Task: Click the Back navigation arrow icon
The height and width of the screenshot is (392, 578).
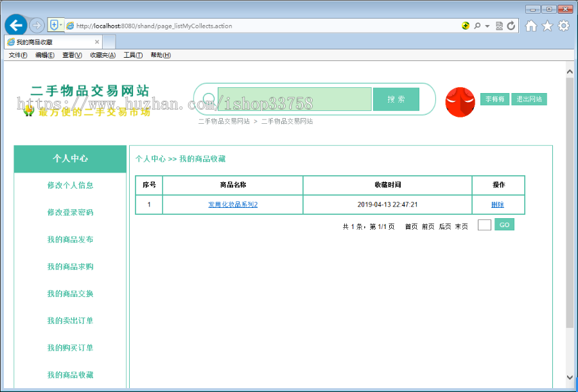Action: click(x=15, y=25)
